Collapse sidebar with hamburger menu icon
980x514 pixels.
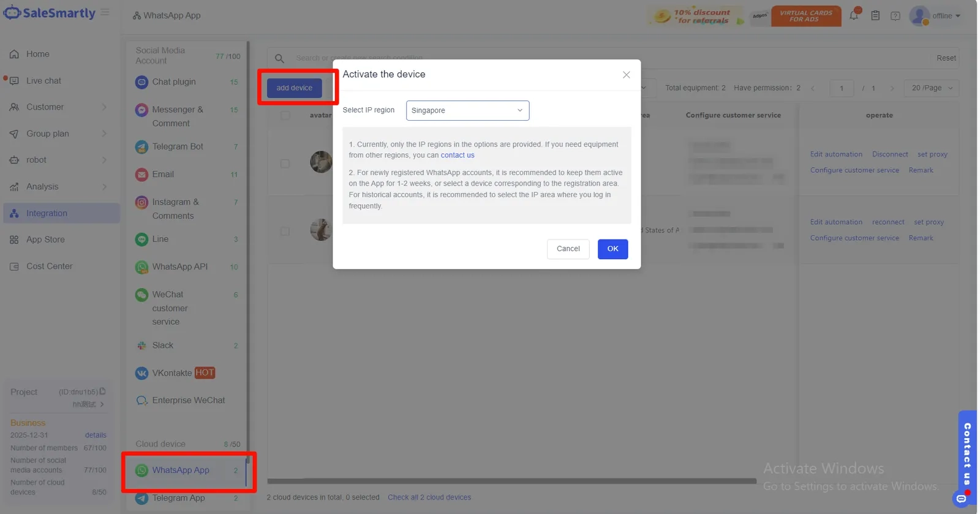105,12
